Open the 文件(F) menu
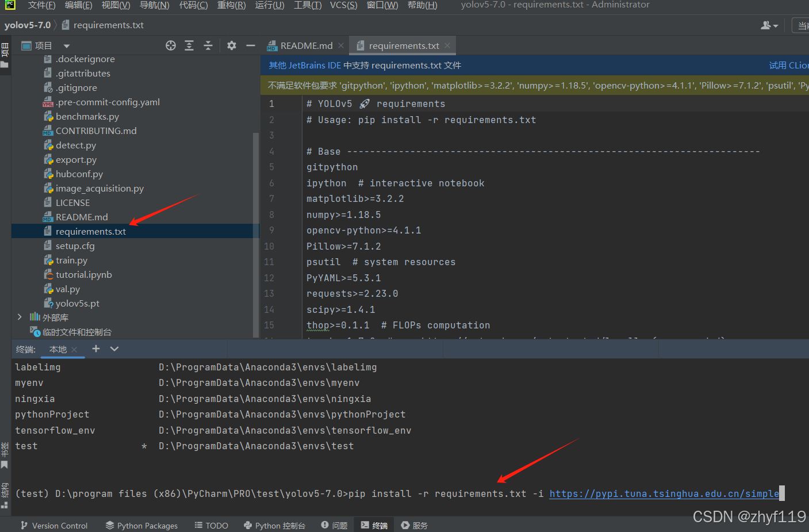 click(41, 5)
